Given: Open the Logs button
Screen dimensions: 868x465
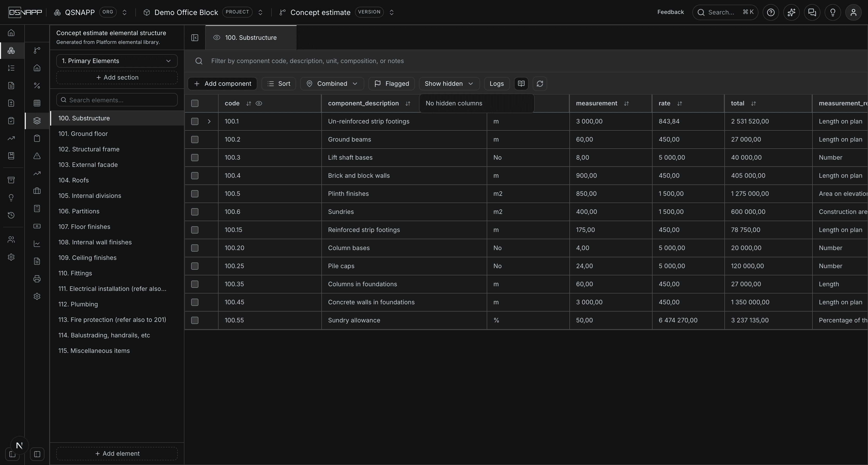Looking at the screenshot, I should (497, 83).
